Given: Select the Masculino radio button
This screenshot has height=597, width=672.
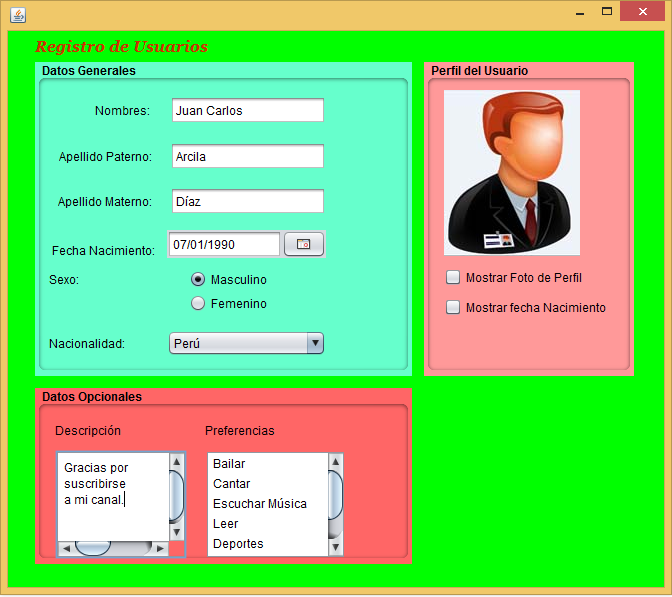Looking at the screenshot, I should (x=198, y=279).
